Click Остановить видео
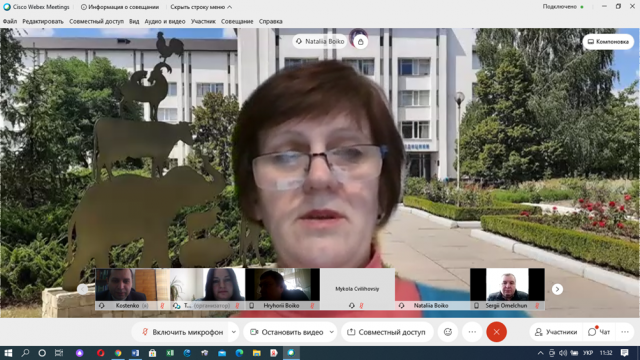Screen dimensions: 640x360 287,332
